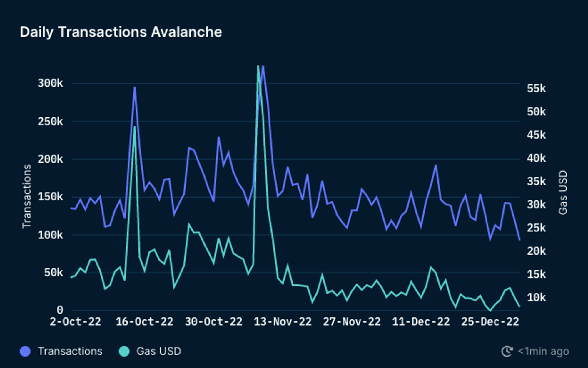Click the 16-Oct-22 x-axis label

point(144,322)
